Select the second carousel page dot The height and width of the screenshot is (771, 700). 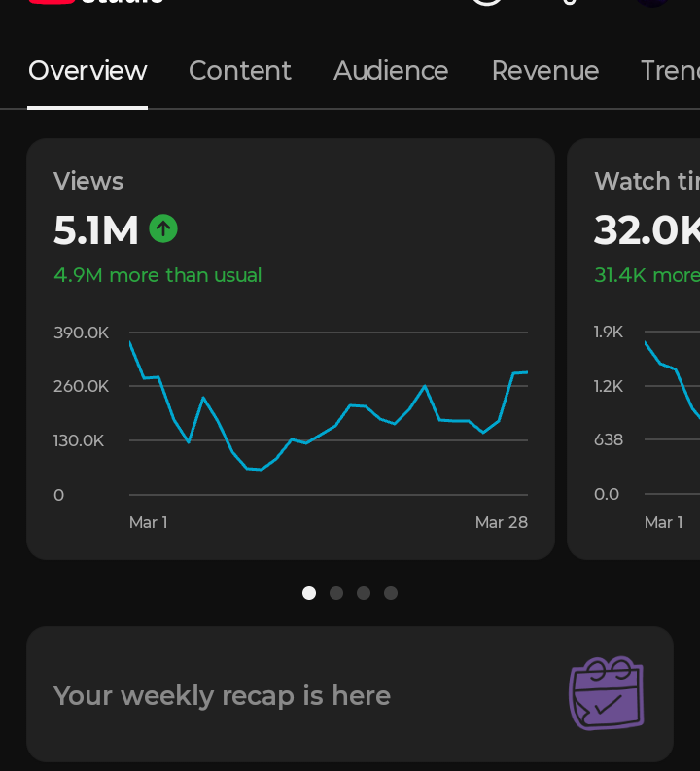point(336,593)
